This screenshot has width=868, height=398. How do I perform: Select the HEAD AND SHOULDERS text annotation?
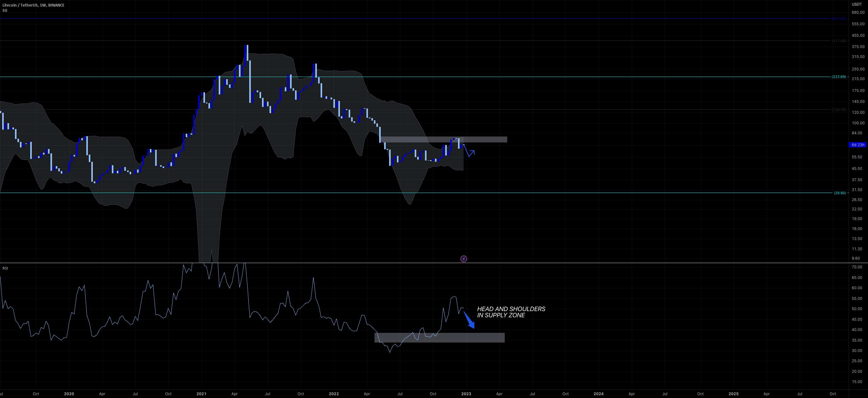click(511, 312)
